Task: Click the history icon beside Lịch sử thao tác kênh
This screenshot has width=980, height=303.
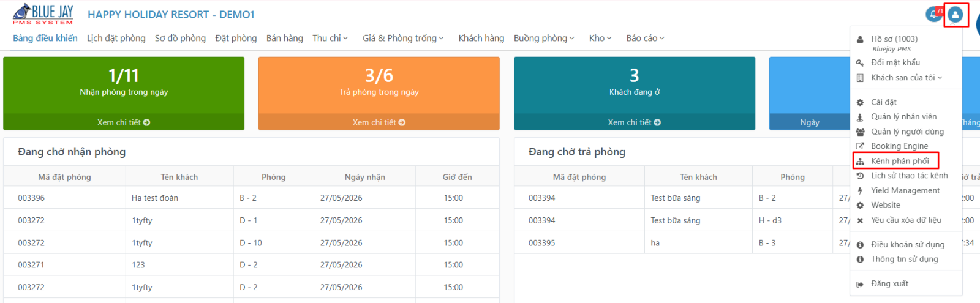Action: [x=860, y=176]
